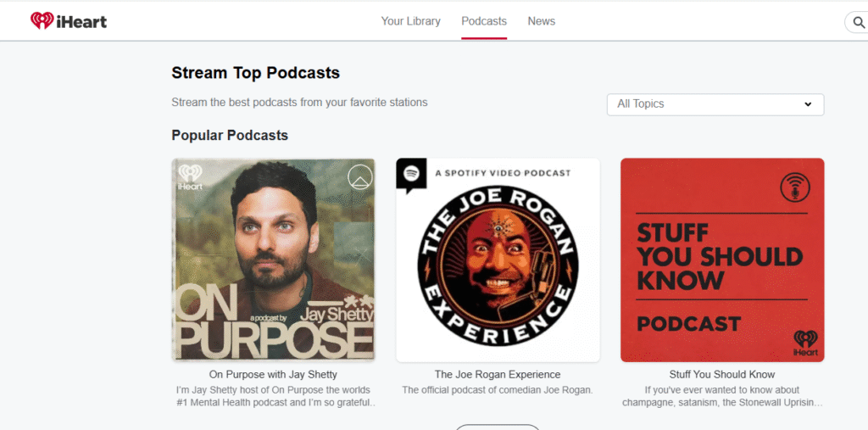Open the Stuff You Should Know title link
The width and height of the screenshot is (868, 430).
721,374
